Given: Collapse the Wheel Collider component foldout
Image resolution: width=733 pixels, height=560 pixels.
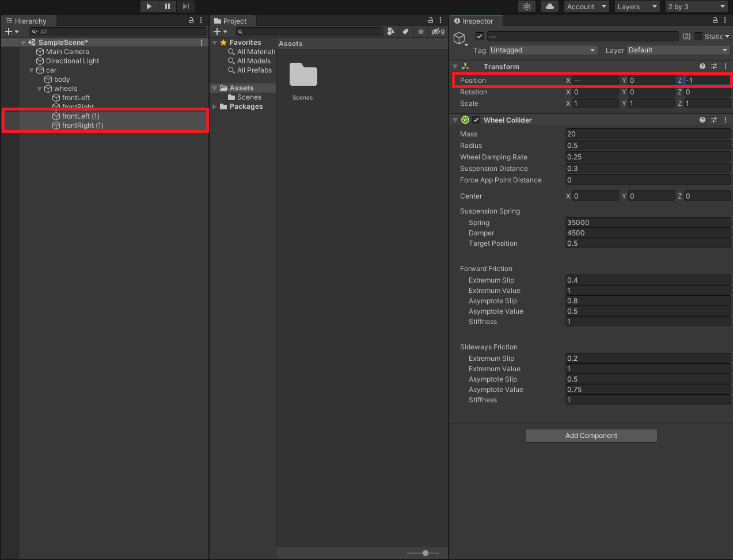Looking at the screenshot, I should [x=455, y=120].
